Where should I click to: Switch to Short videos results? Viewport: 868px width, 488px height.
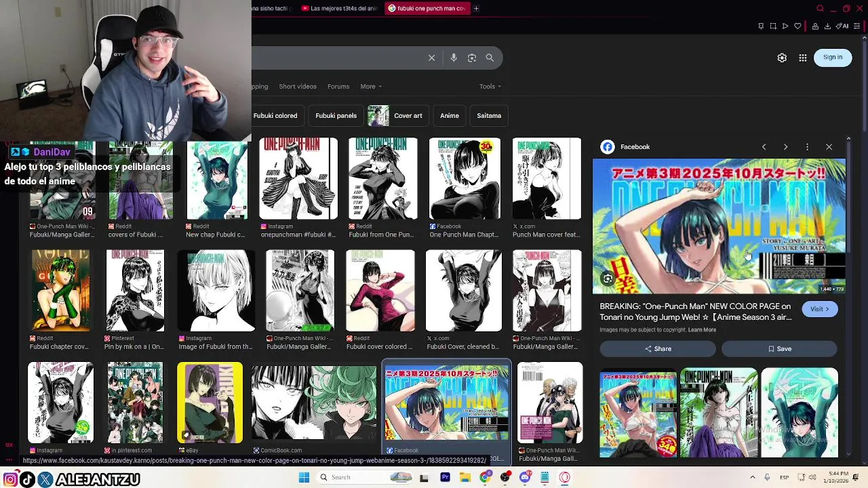[298, 86]
